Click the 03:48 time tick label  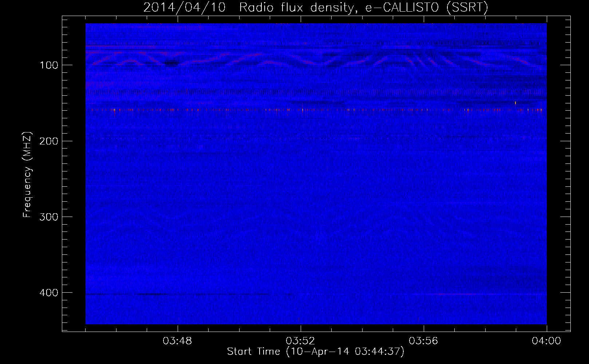(x=177, y=341)
